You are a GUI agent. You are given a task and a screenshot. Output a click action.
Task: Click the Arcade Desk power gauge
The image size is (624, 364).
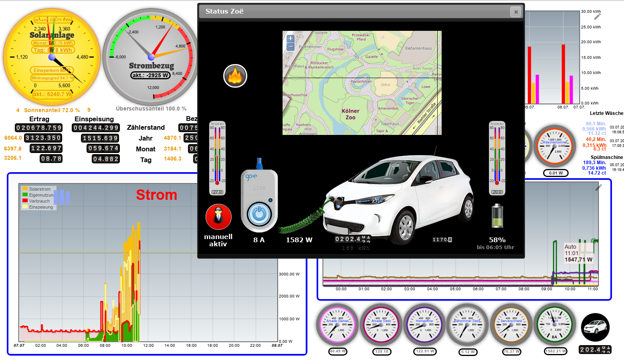click(381, 325)
